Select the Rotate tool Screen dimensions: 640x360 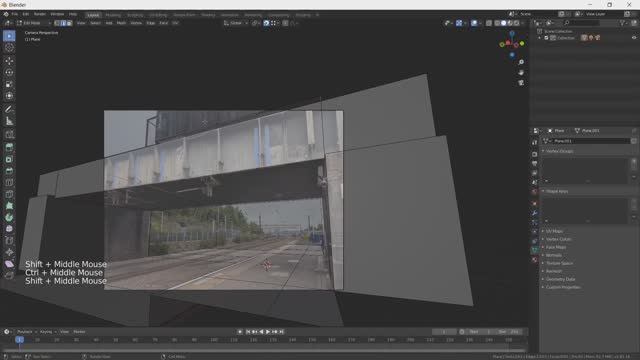coord(9,73)
